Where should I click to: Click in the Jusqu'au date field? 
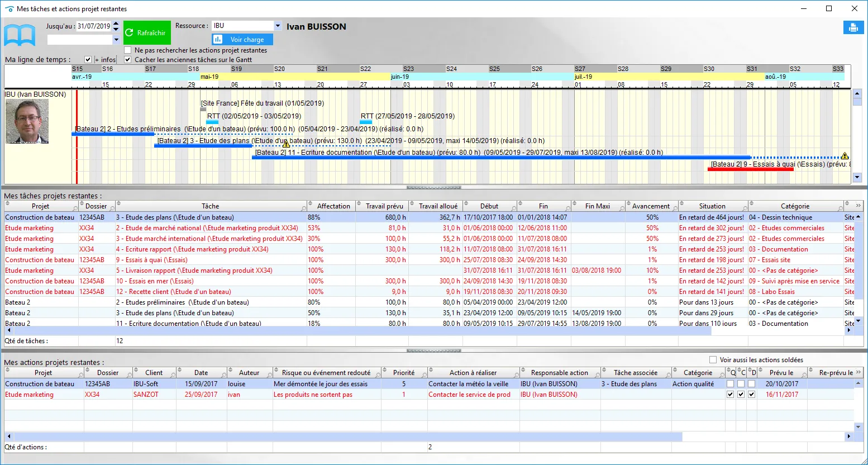(94, 26)
